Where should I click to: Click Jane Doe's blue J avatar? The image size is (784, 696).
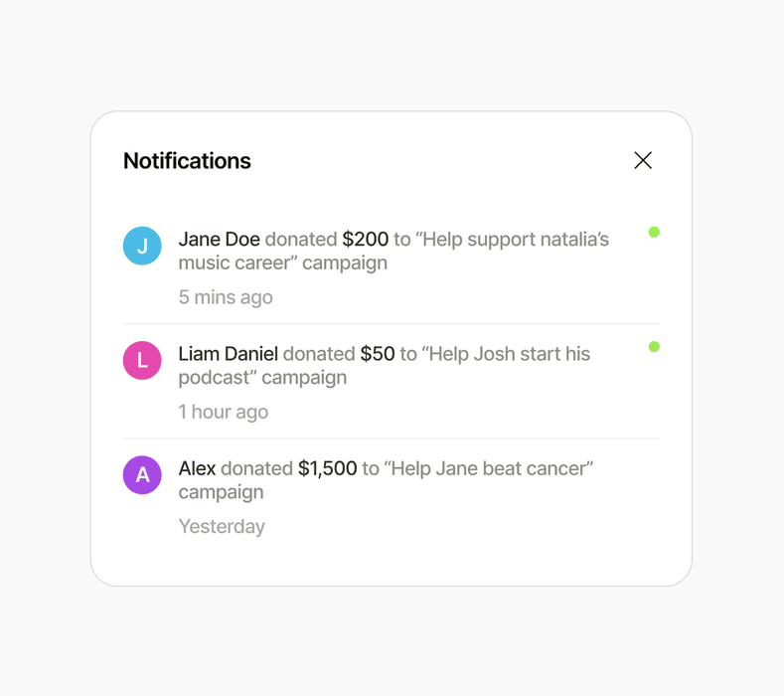click(x=142, y=246)
